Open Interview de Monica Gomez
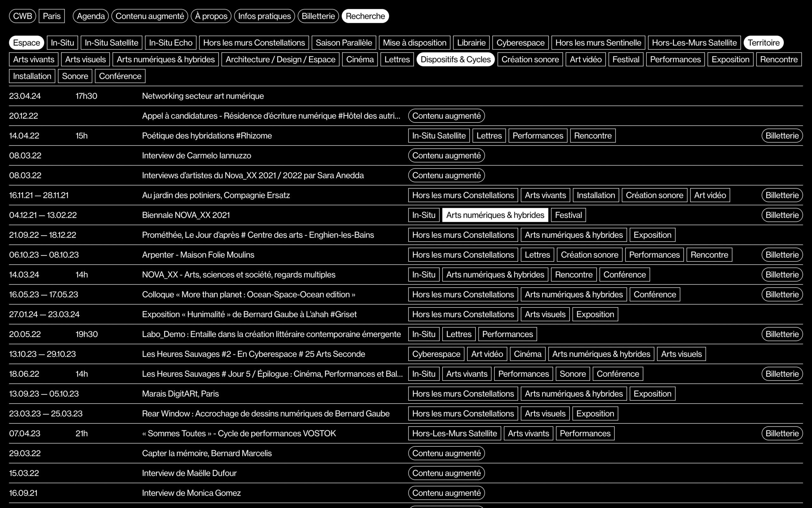This screenshot has height=508, width=812. [191, 493]
